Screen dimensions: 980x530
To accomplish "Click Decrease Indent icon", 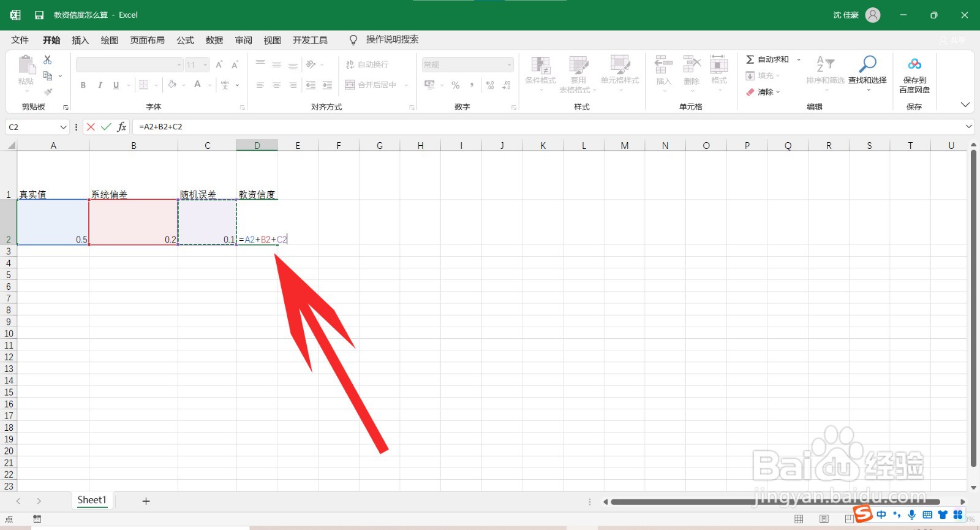I will pos(311,85).
